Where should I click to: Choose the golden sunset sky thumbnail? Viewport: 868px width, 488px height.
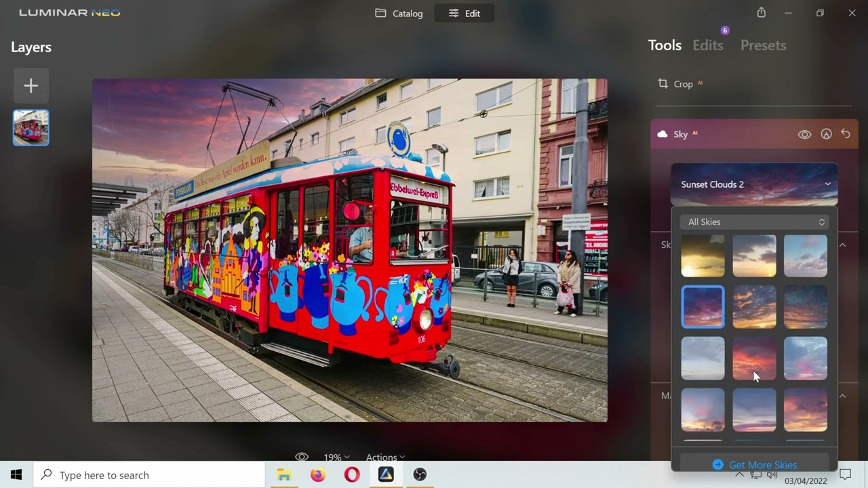tap(703, 256)
